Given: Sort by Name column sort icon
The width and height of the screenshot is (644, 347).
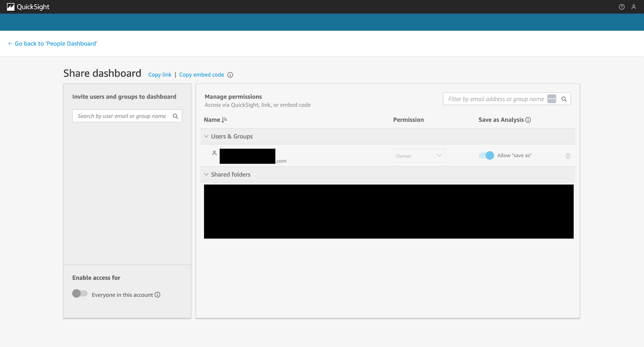Looking at the screenshot, I should pyautogui.click(x=225, y=120).
